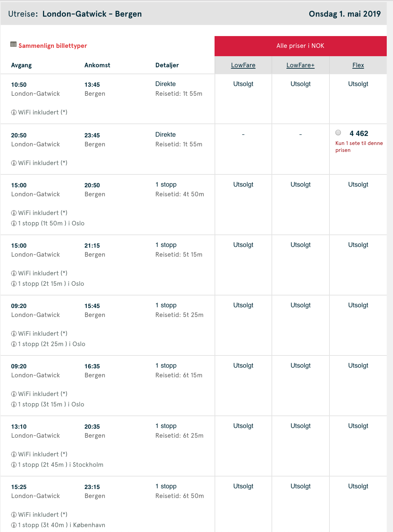Viewport: 393px width, 532px height.
Task: Click info icon for 1t 50m Oslo stop
Action: point(14,223)
